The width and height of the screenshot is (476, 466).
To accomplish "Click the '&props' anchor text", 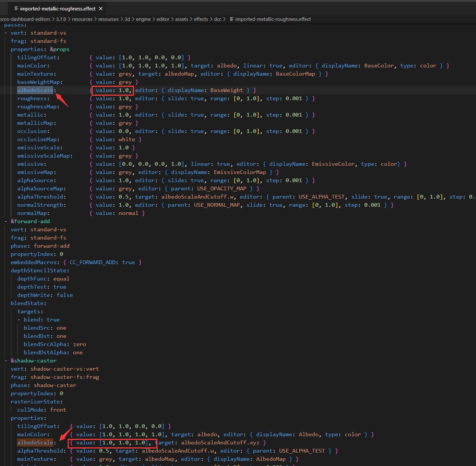I will point(60,49).
